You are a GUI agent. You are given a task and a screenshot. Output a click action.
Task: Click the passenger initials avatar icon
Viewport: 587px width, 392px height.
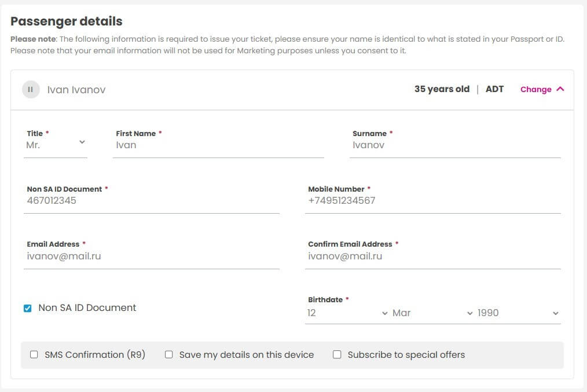[x=31, y=90]
